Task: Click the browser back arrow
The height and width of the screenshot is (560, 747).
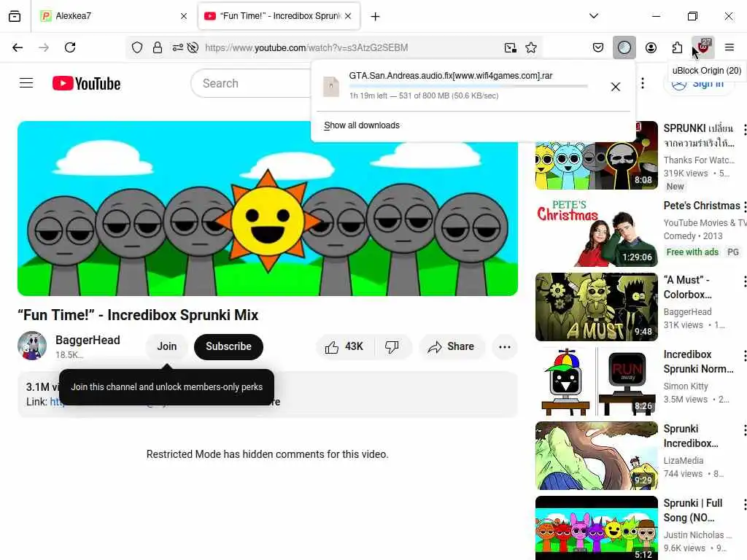Action: (18, 47)
